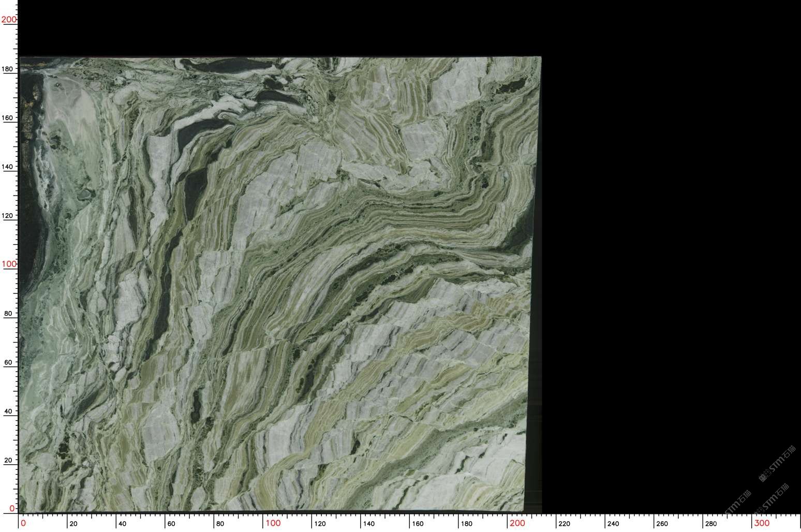Select the 140 mark on the bottom ruler
This screenshot has height=532, width=801.
coord(368,524)
